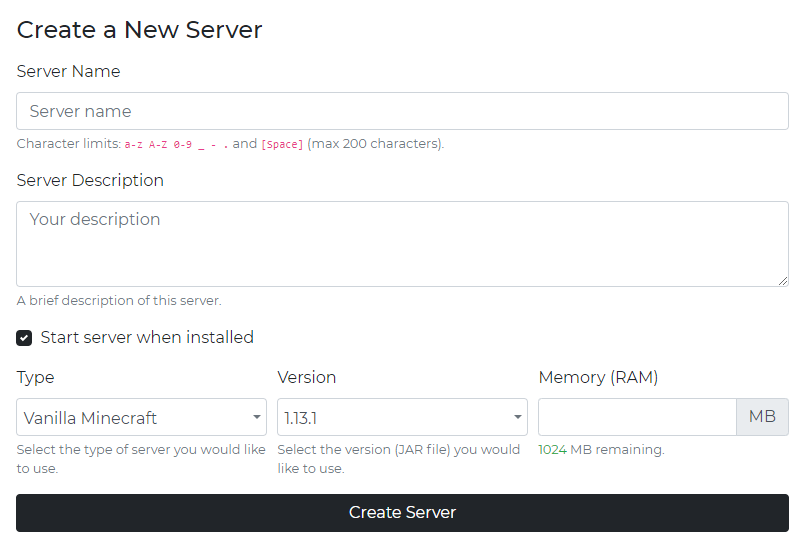810x558 pixels.
Task: Focus the Server Description text area
Action: [402, 244]
